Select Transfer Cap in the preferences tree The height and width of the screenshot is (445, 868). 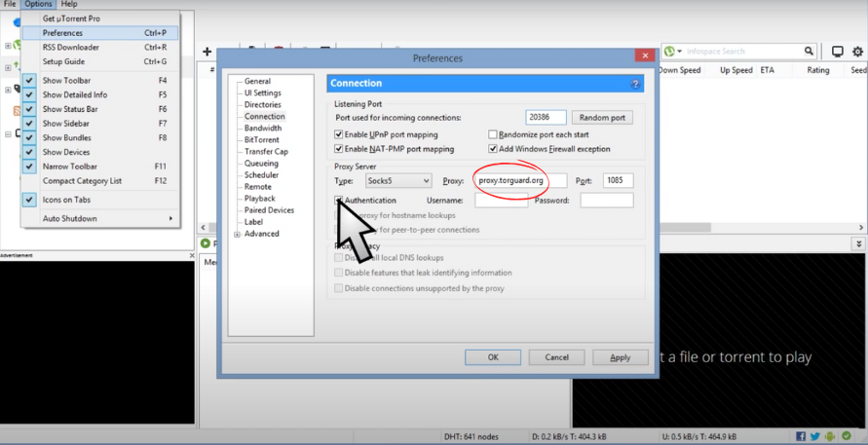pos(266,151)
